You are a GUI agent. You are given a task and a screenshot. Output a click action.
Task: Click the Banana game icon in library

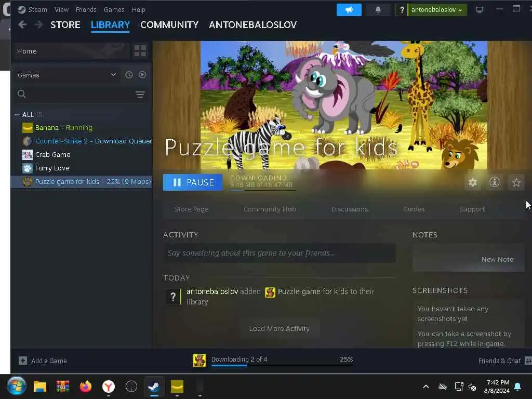(27, 128)
